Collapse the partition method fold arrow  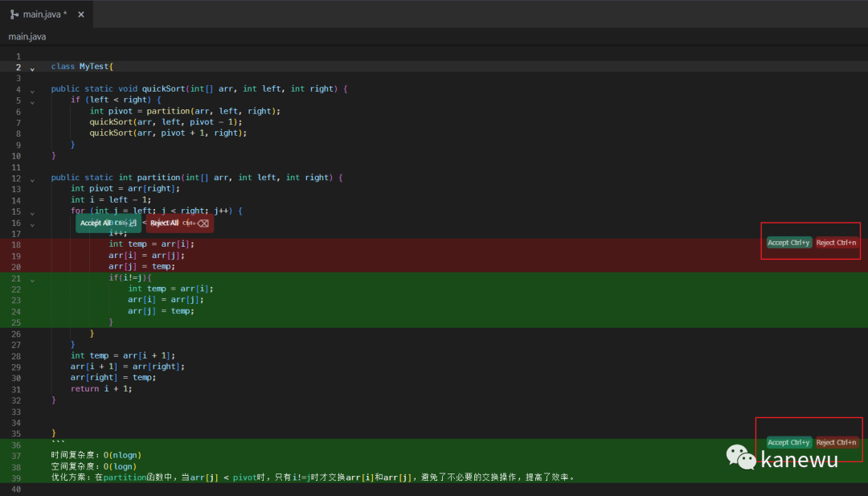pos(32,179)
